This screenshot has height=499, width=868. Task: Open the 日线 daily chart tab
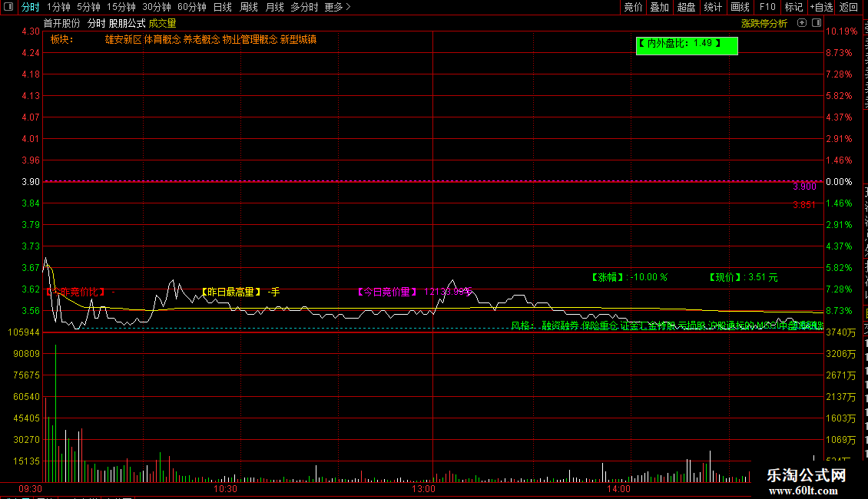(223, 7)
